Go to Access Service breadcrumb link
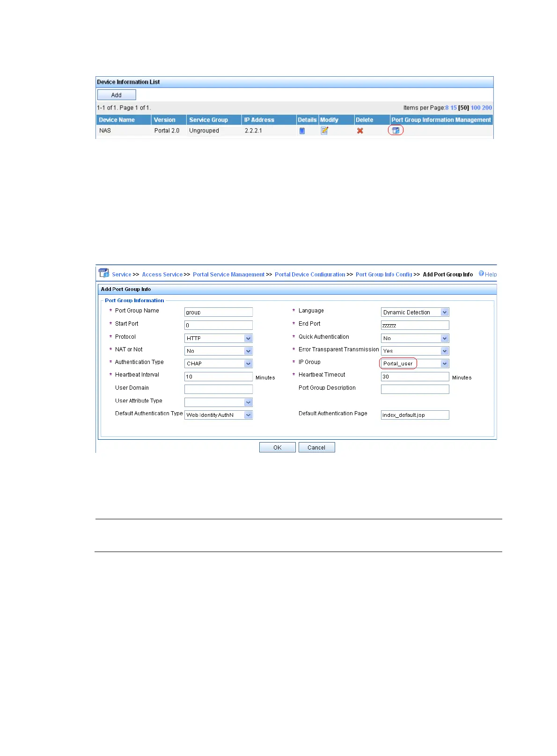 tap(162, 275)
